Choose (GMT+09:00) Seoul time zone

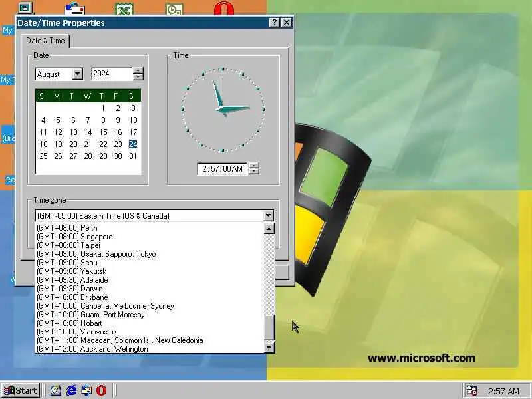149,263
